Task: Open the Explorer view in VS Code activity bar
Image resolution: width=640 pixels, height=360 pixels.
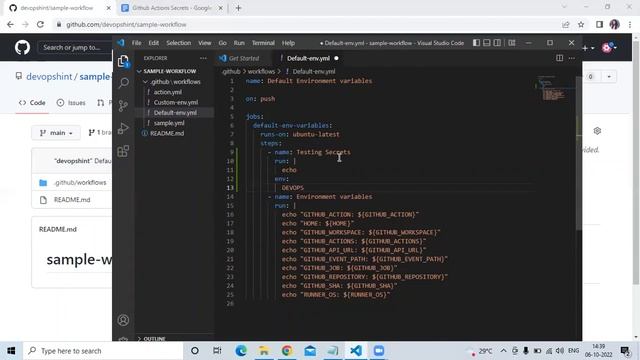Action: click(x=123, y=61)
